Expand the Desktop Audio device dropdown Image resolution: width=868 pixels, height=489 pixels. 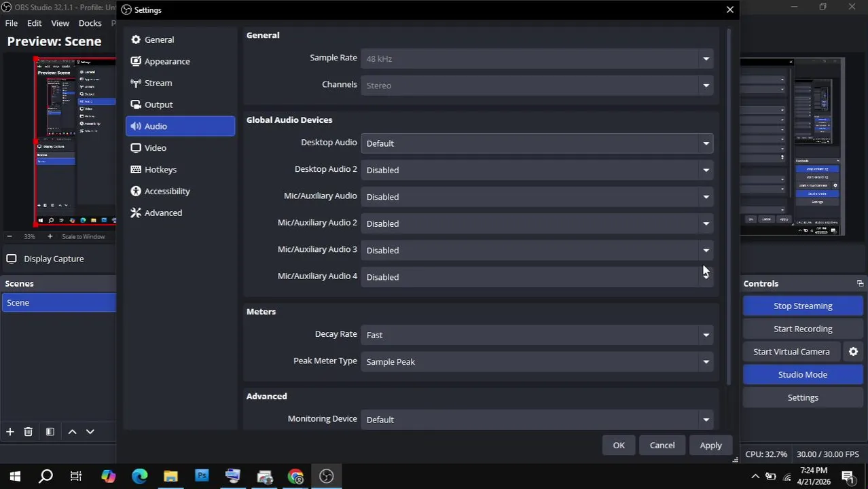click(537, 143)
